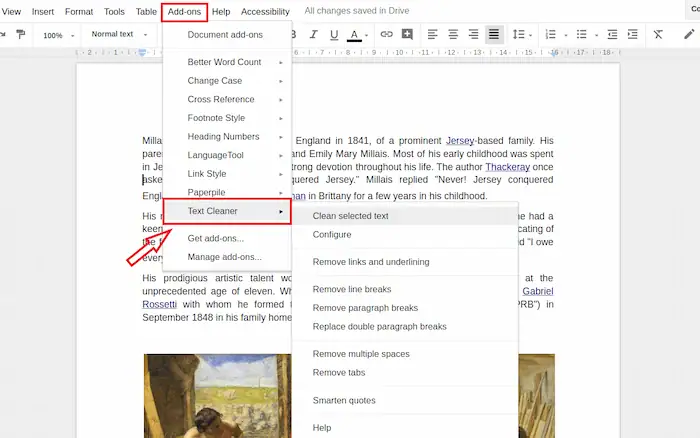700x438 pixels.
Task: Open the text color picker
Action: click(355, 35)
